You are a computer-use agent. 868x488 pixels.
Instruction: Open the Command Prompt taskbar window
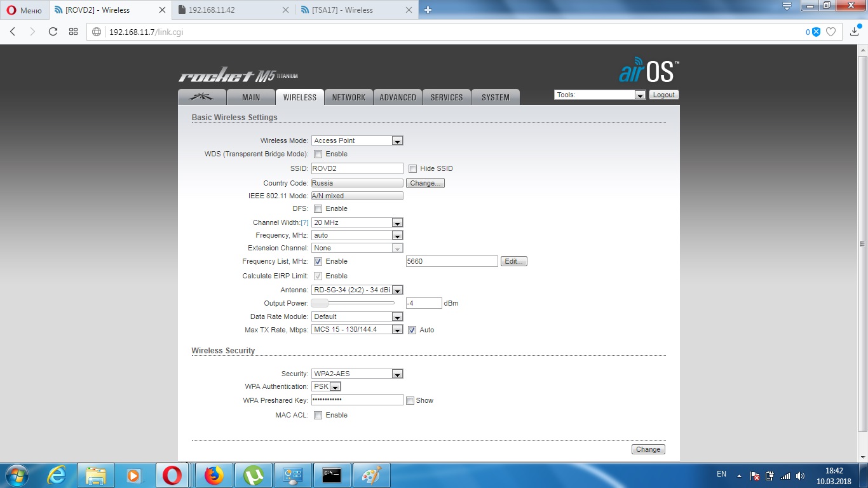332,475
